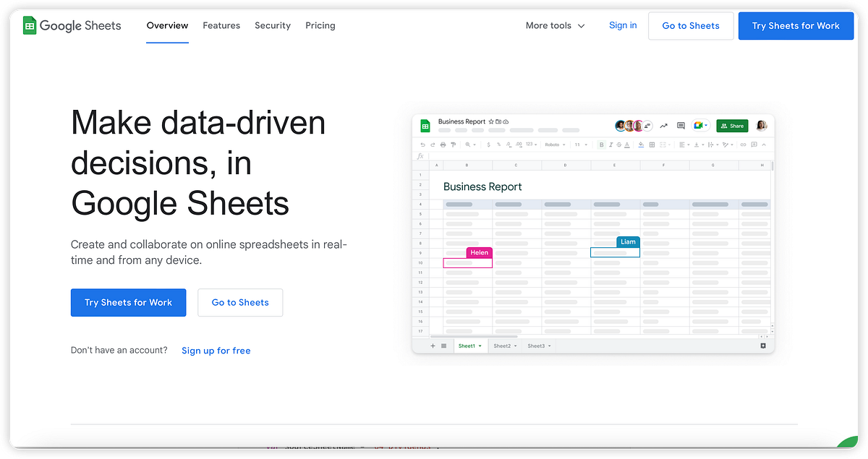Image resolution: width=868 pixels, height=459 pixels.
Task: Select the Fill color swatch tool
Action: tap(640, 144)
